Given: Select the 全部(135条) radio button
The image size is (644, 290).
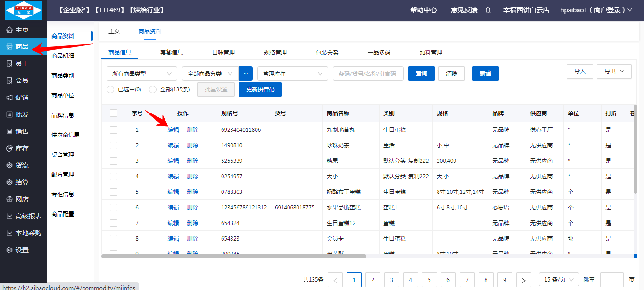Looking at the screenshot, I should pos(152,89).
